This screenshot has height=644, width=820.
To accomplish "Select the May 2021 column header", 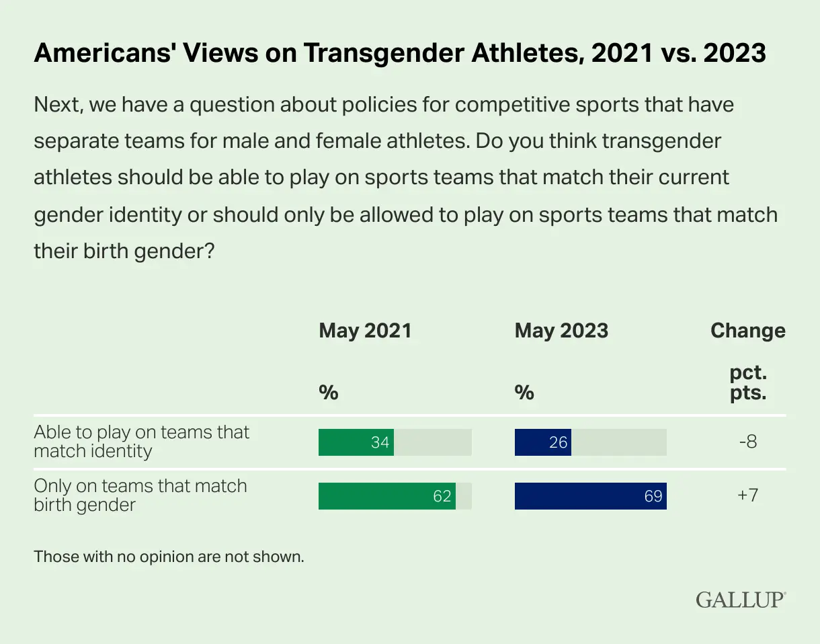I will [x=365, y=331].
